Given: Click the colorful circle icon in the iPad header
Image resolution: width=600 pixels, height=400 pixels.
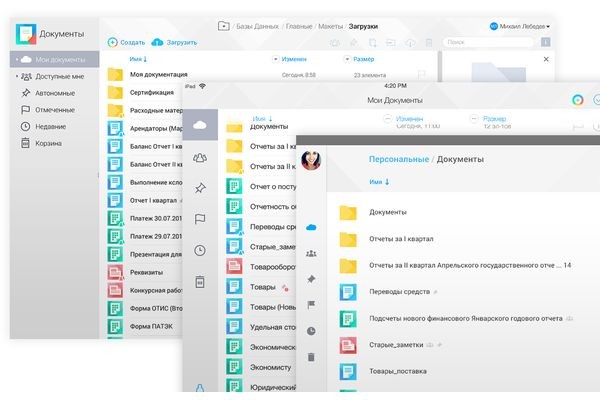Looking at the screenshot, I should pos(577,100).
